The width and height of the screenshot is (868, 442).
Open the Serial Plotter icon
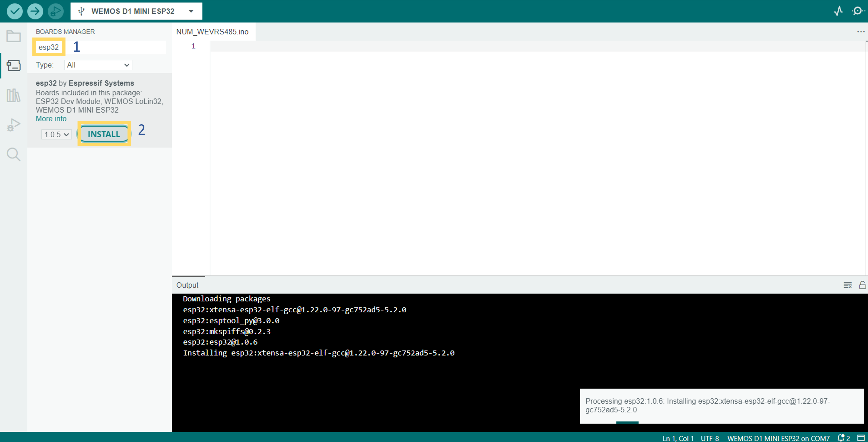pyautogui.click(x=838, y=11)
